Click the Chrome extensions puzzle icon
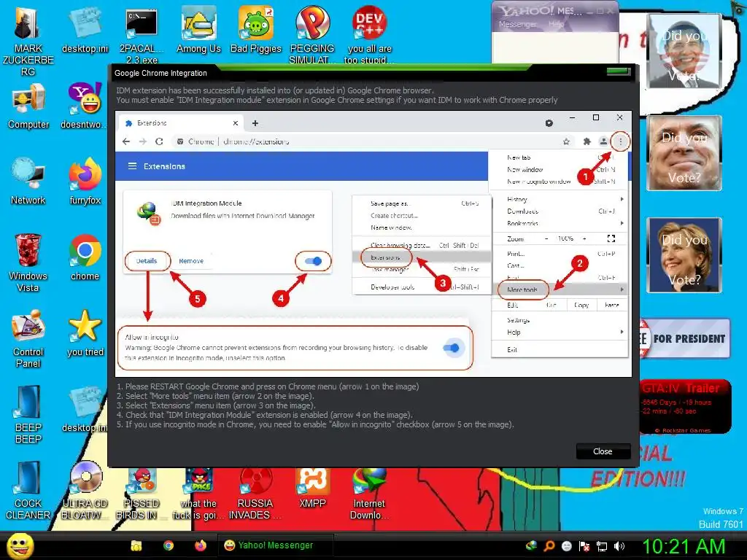This screenshot has width=747, height=560. pos(587,141)
